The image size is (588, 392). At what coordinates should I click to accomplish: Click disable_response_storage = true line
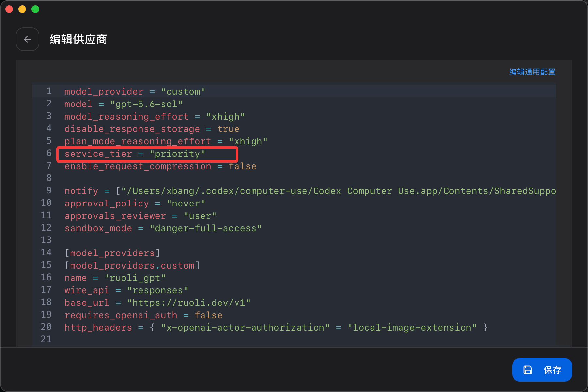152,129
